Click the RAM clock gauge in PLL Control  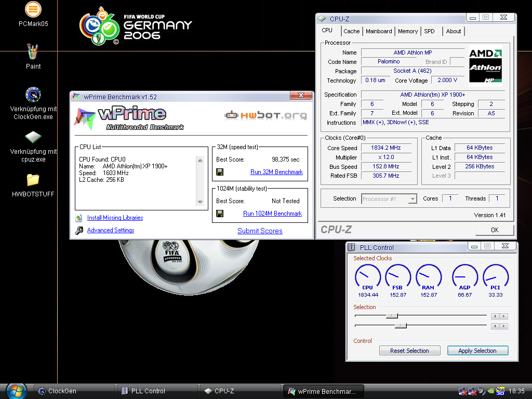coord(429,277)
